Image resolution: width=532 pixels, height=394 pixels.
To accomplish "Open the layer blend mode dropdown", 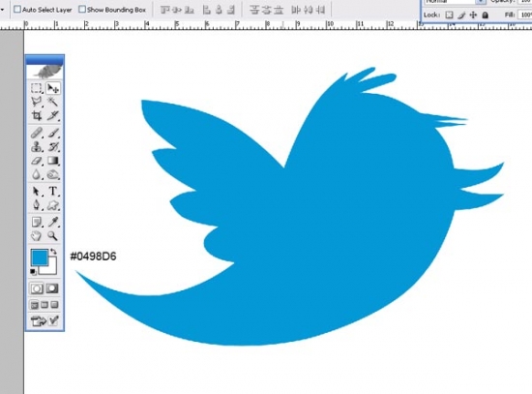I will pyautogui.click(x=481, y=1).
